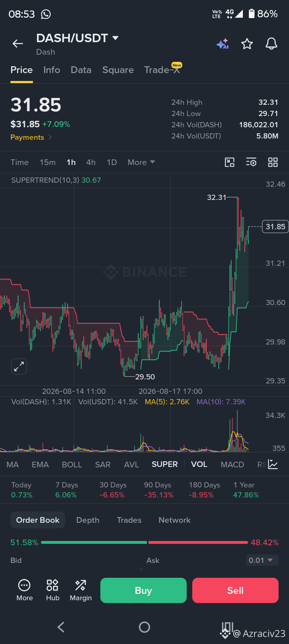
Task: Open the Hub icon
Action: click(x=53, y=590)
